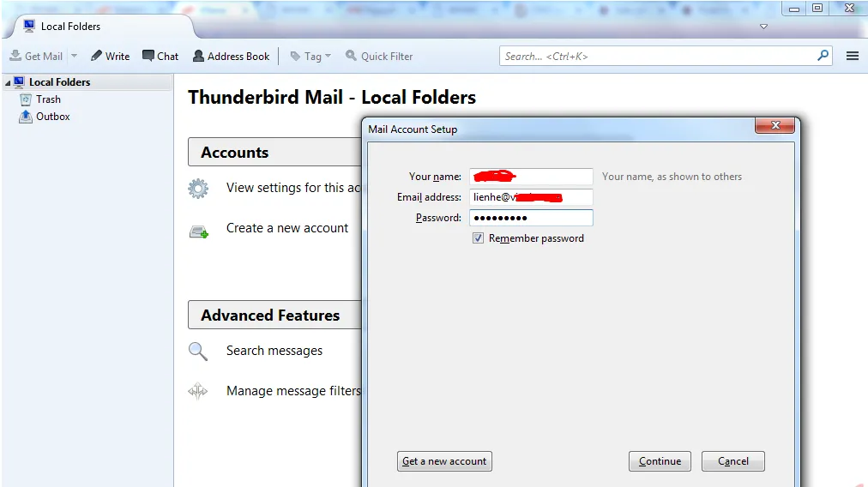Image resolution: width=868 pixels, height=487 pixels.
Task: Click the create new account icon
Action: [199, 231]
